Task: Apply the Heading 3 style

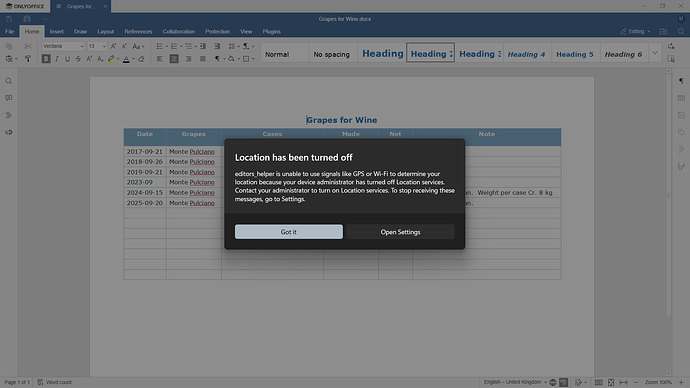Action: click(480, 54)
